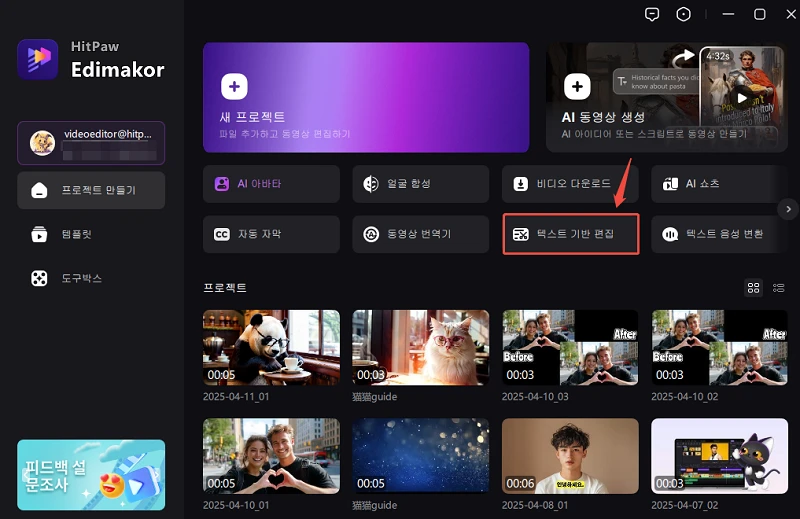The height and width of the screenshot is (519, 800).
Task: Click the 비디오 다운로드 download icon
Action: [520, 184]
